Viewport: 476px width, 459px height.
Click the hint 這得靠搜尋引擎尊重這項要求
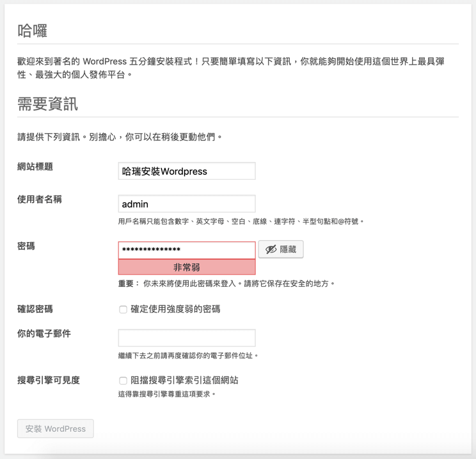pyautogui.click(x=167, y=394)
